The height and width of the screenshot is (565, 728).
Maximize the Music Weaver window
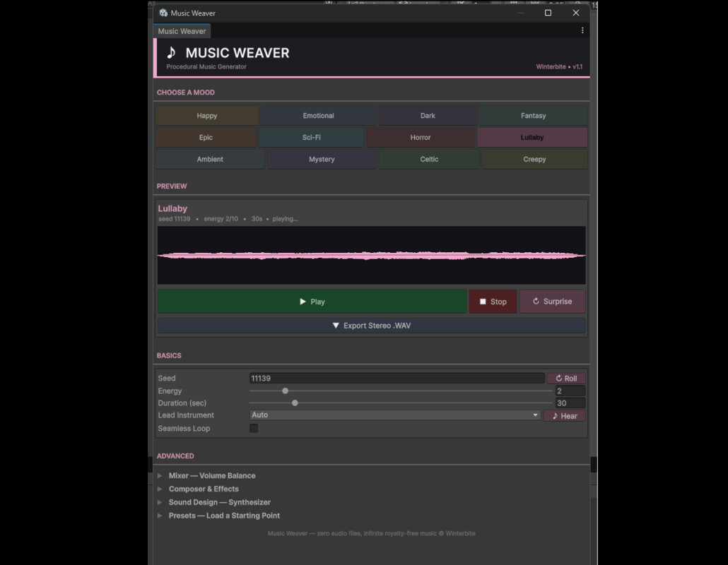[x=548, y=13]
